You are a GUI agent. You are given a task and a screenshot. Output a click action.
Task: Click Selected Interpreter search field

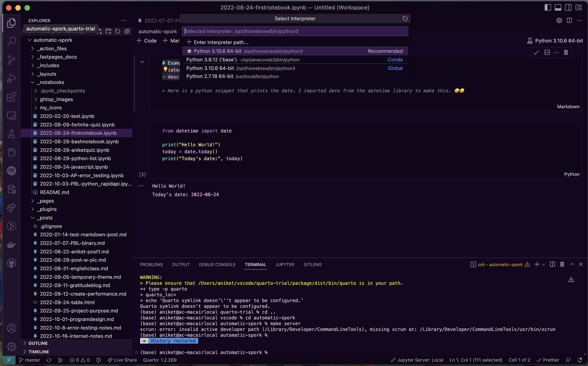pyautogui.click(x=295, y=31)
